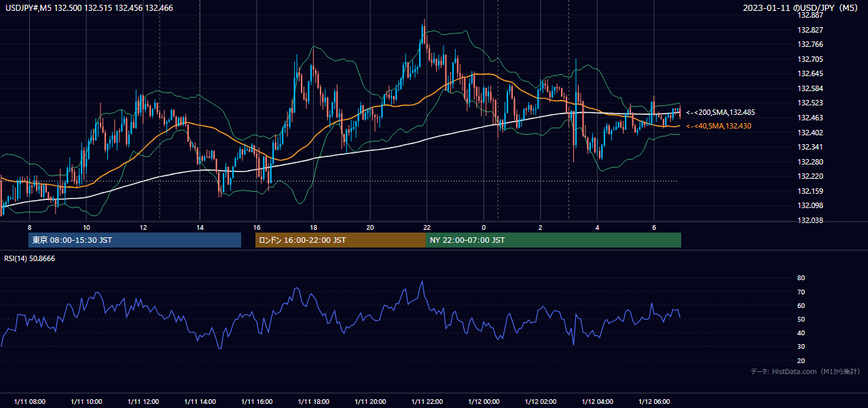This screenshot has width=868, height=408.
Task: Click the 1/11 22:00 time axis label
Action: 427,402
